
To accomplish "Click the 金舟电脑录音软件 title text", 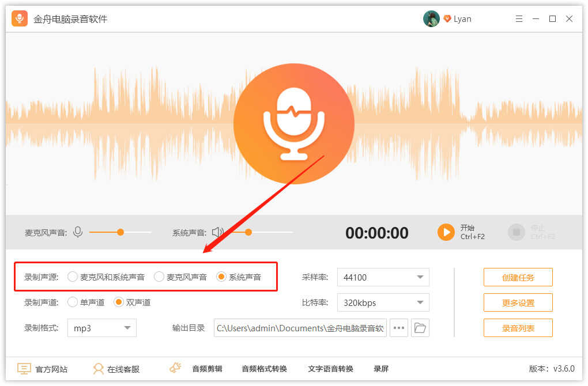I will tap(70, 19).
